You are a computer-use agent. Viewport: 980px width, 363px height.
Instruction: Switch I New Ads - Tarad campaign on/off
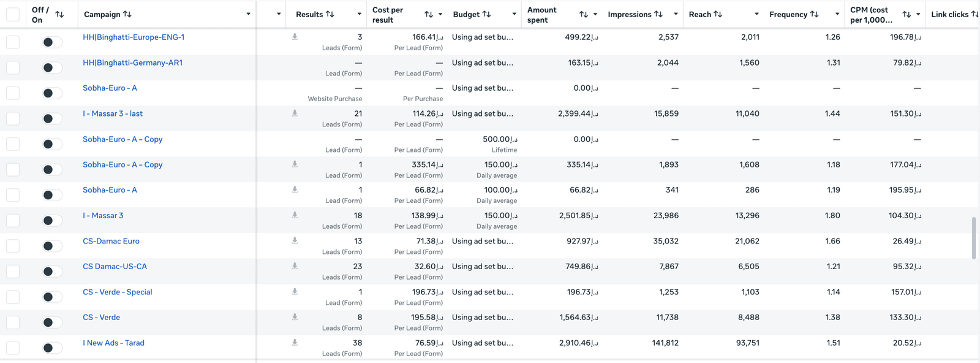click(52, 348)
